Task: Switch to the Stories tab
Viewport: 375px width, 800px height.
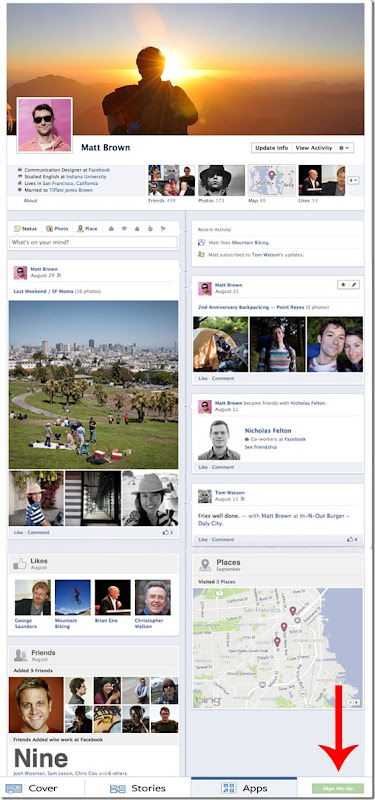Action: coord(138,788)
